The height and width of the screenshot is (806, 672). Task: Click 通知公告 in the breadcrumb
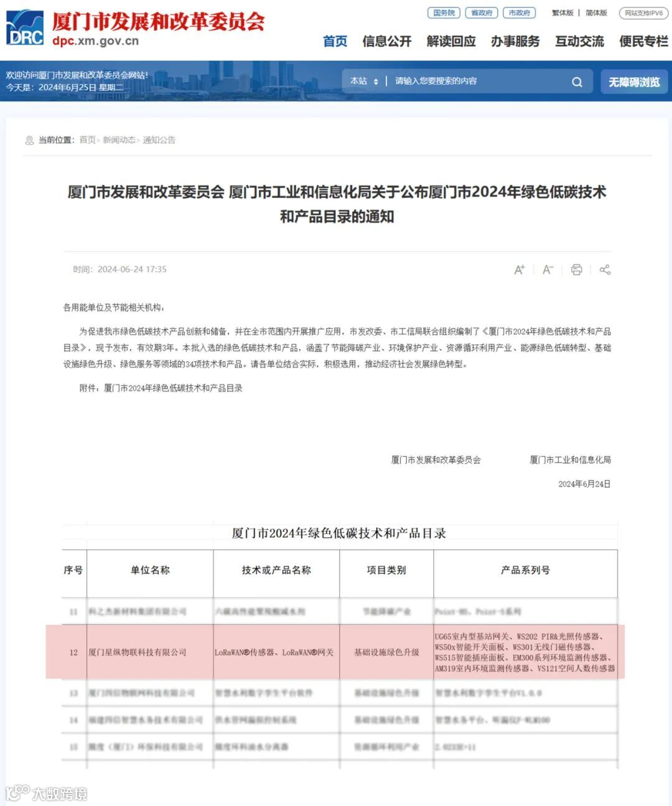coord(159,140)
